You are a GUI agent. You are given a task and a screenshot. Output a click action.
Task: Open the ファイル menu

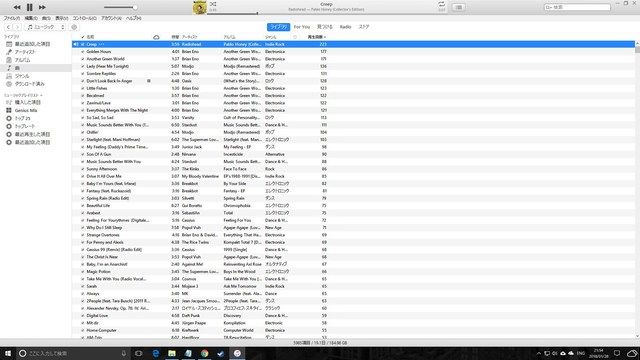pos(11,18)
